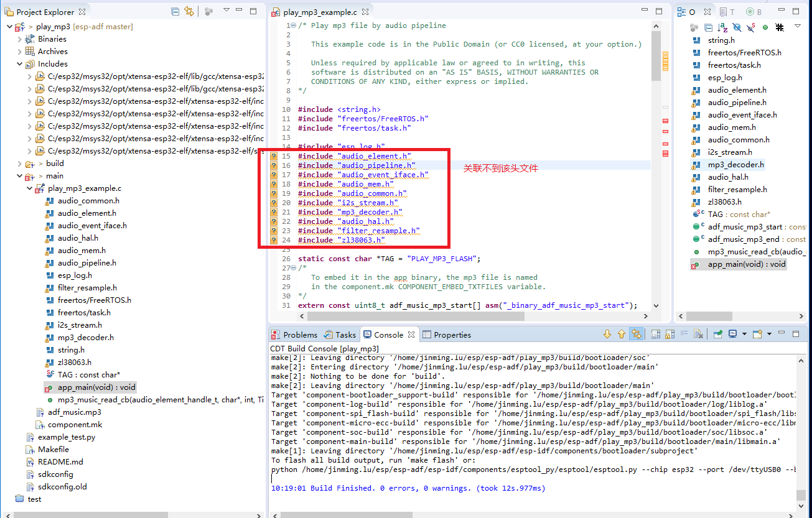Collapse the play_mp3 project node
The width and height of the screenshot is (812, 518).
point(9,27)
